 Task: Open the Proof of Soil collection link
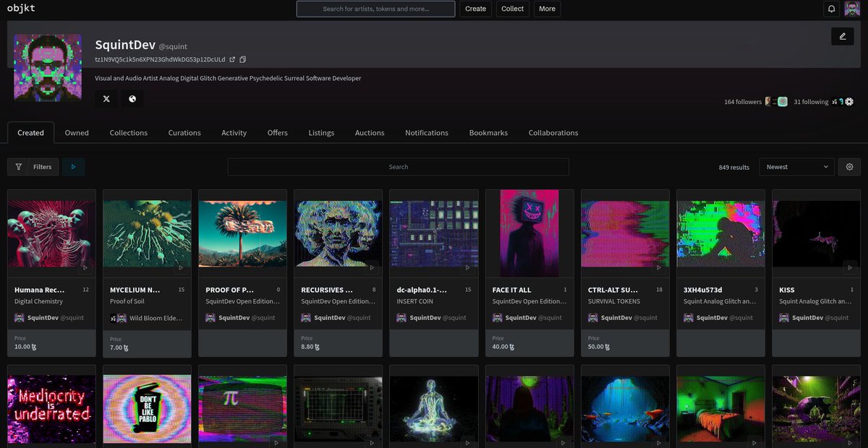pyautogui.click(x=127, y=301)
